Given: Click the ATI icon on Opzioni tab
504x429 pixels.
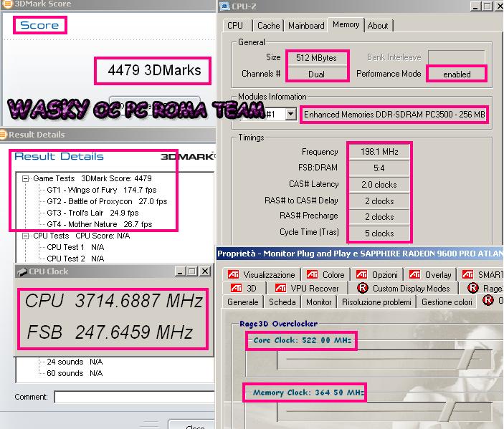Looking at the screenshot, I should coord(361,274).
